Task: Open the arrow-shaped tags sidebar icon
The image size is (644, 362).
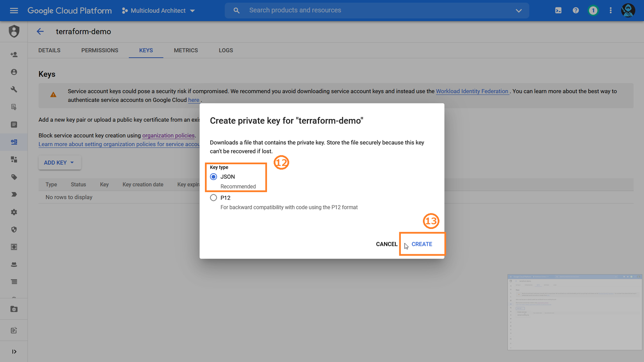Action: [x=14, y=194]
